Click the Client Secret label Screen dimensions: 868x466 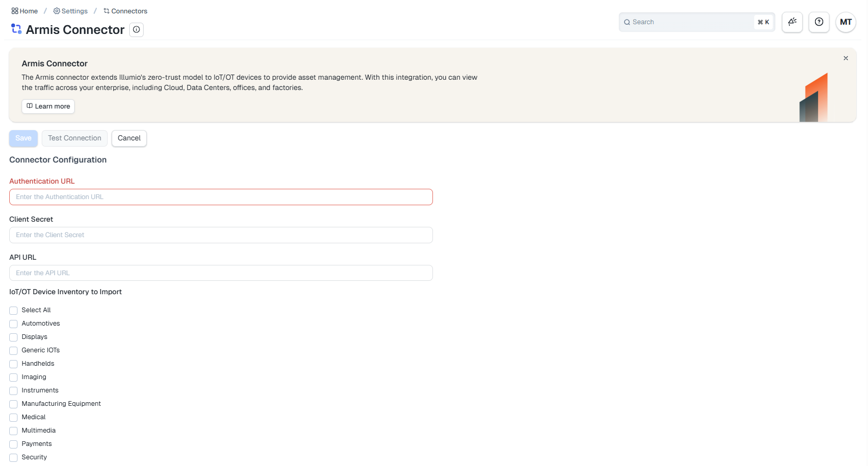(x=31, y=219)
